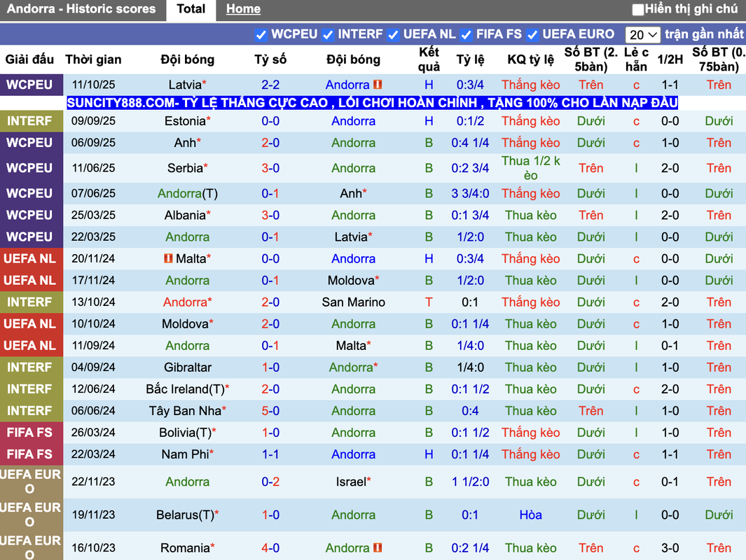This screenshot has width=746, height=560.
Task: Open the 5-0 score of Tây Ban Nha match
Action: 270,411
